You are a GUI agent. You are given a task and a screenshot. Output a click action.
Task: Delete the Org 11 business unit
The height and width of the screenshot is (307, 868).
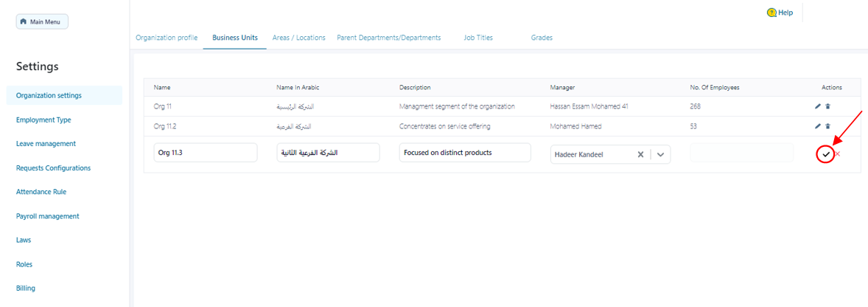click(827, 106)
